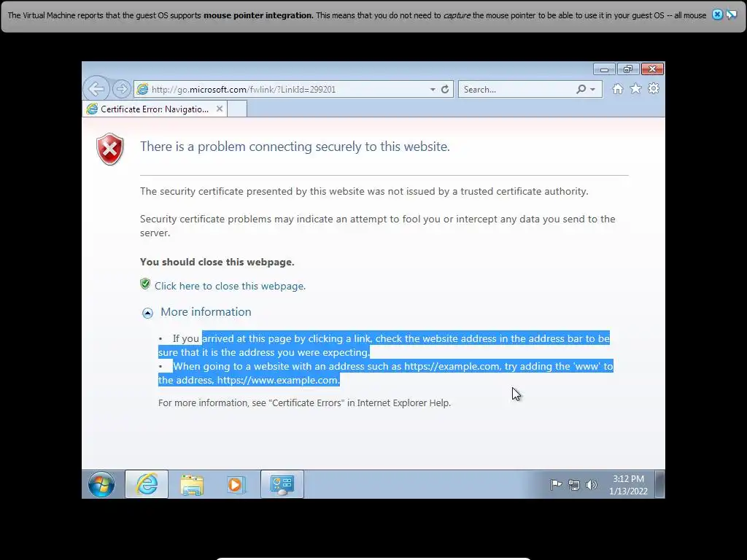Screen dimensions: 747x560
Task: Open the Windows Start orb
Action: [x=101, y=484]
